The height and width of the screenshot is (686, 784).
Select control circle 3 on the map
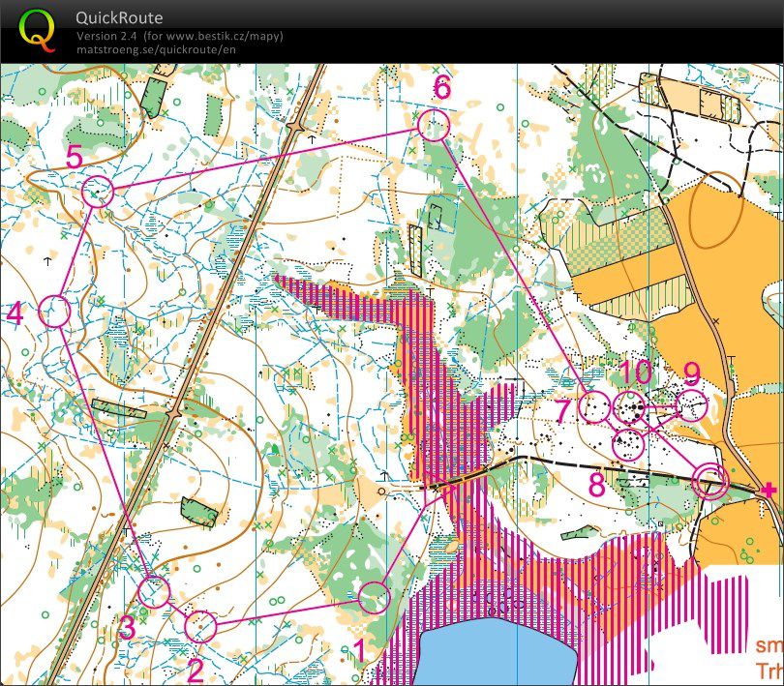coord(155,592)
